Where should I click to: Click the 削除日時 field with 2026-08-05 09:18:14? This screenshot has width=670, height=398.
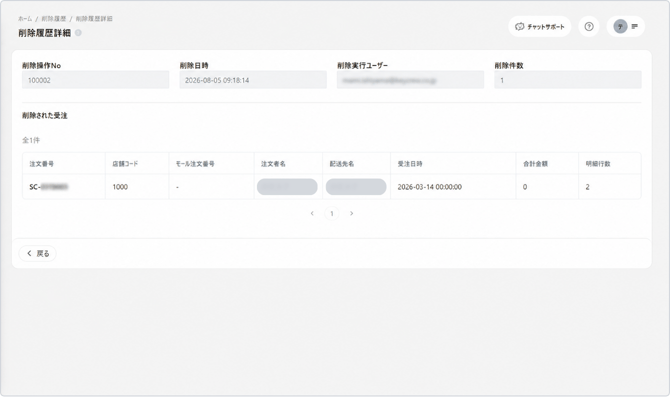[x=253, y=80]
